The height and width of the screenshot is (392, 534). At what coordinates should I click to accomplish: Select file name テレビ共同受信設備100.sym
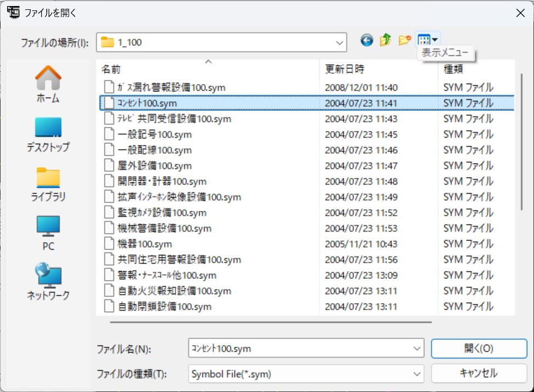tap(174, 119)
